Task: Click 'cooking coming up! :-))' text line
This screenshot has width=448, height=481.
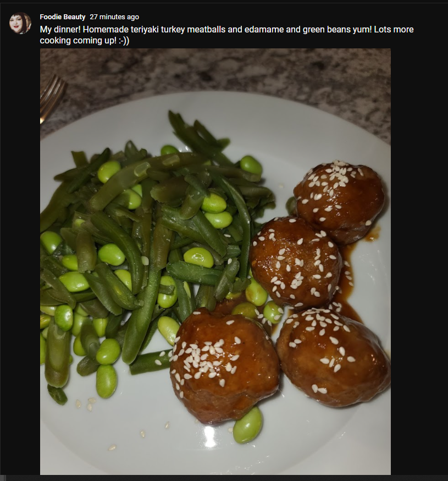Action: [85, 41]
